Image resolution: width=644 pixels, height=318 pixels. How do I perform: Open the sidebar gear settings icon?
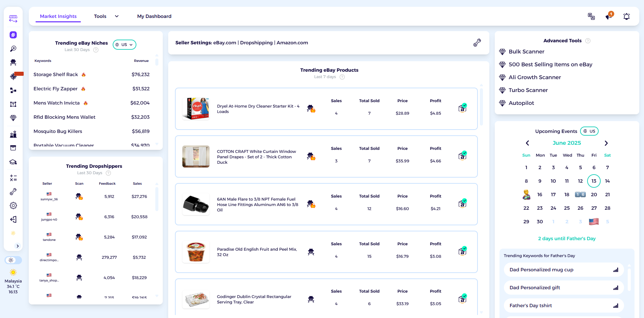(13, 205)
